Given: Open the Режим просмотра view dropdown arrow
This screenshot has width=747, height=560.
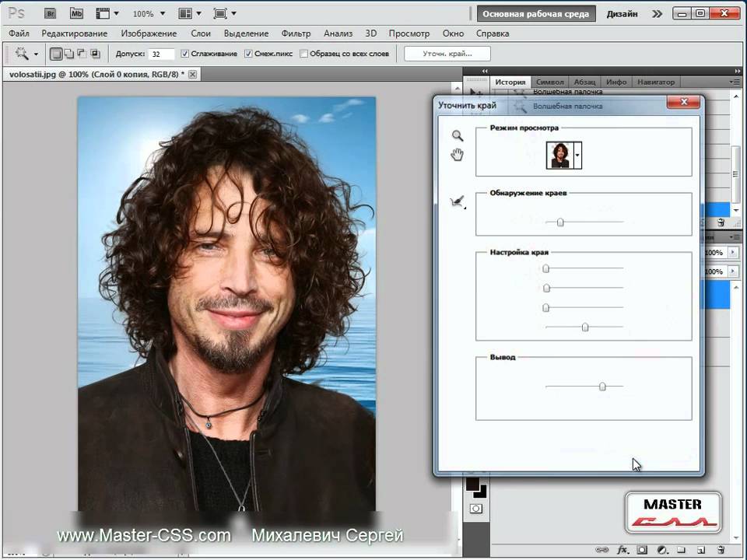Looking at the screenshot, I should pyautogui.click(x=578, y=156).
